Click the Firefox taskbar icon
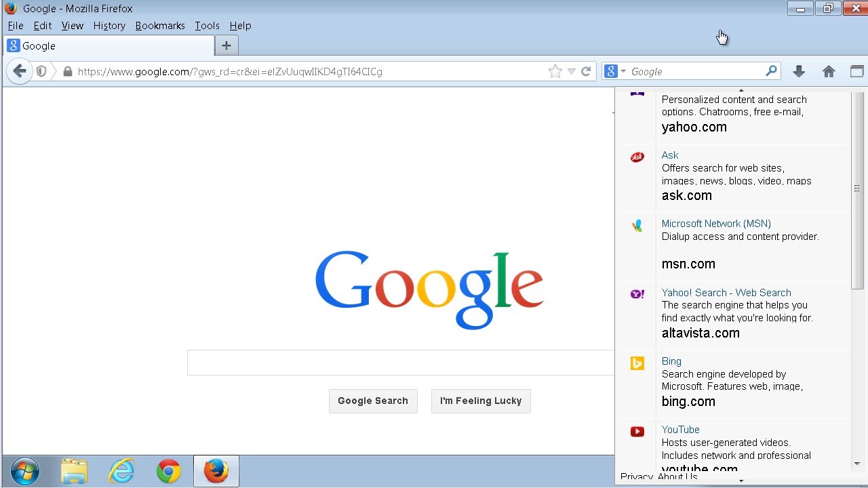This screenshot has height=488, width=868. click(x=216, y=471)
